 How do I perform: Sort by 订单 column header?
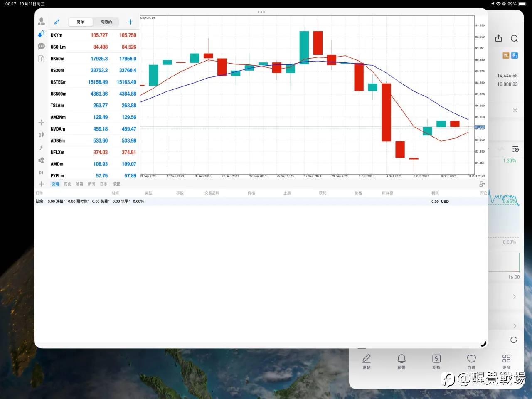(x=39, y=193)
